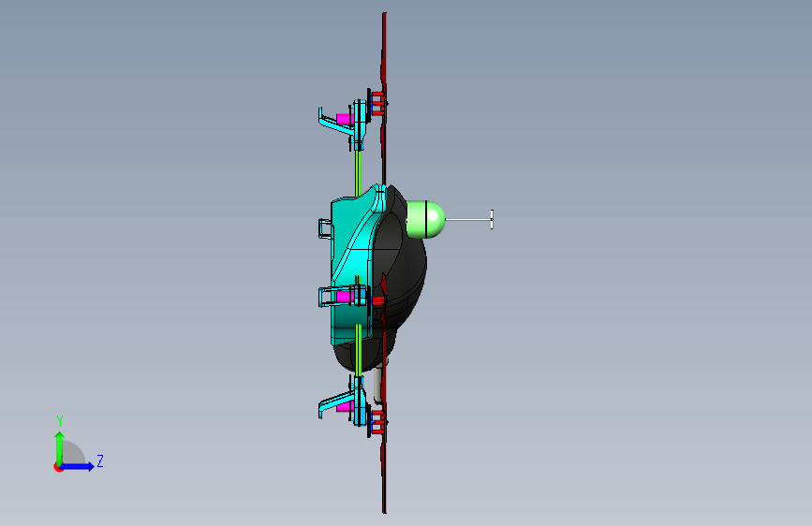The height and width of the screenshot is (526, 812).
Task: Click the "Z" label of the axis triad
Action: pos(100,460)
